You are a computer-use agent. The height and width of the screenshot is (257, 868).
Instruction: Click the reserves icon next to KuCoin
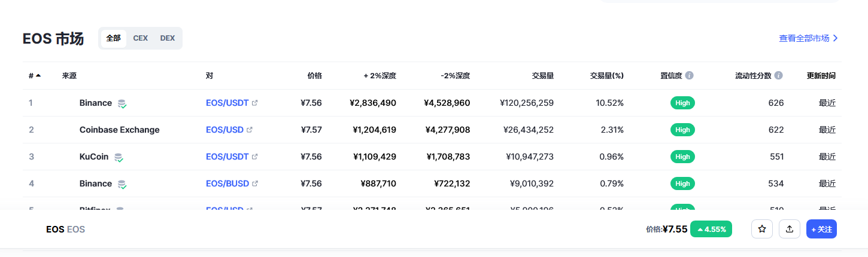click(x=119, y=157)
